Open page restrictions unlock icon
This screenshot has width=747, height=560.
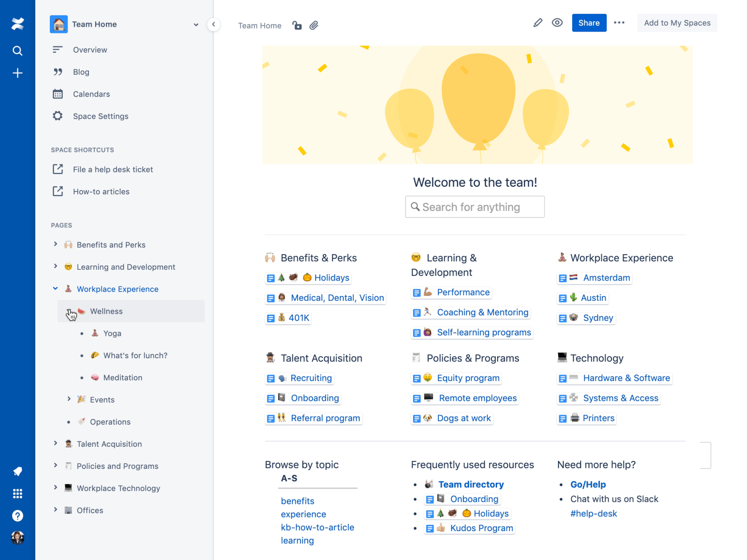coord(297,25)
